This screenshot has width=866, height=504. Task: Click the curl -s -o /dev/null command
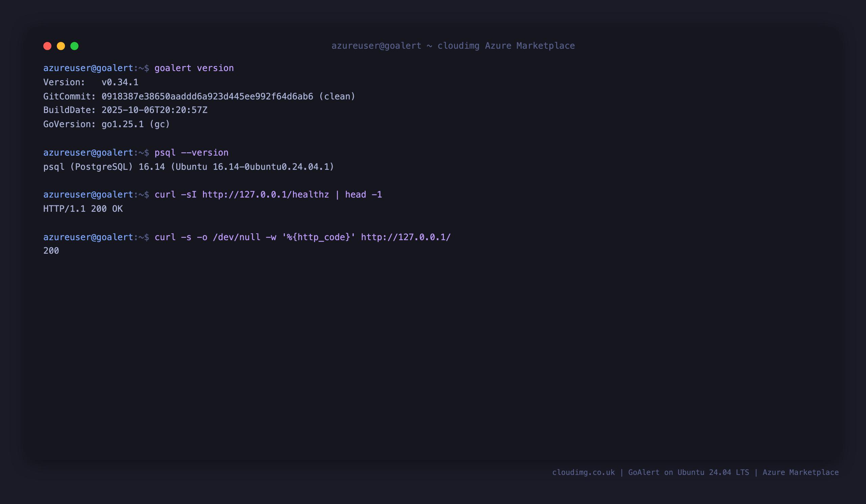(303, 237)
